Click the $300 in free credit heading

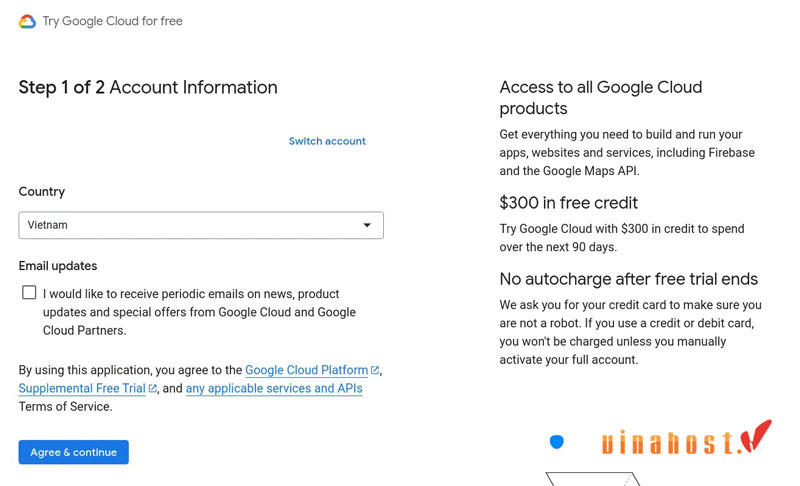coord(568,202)
